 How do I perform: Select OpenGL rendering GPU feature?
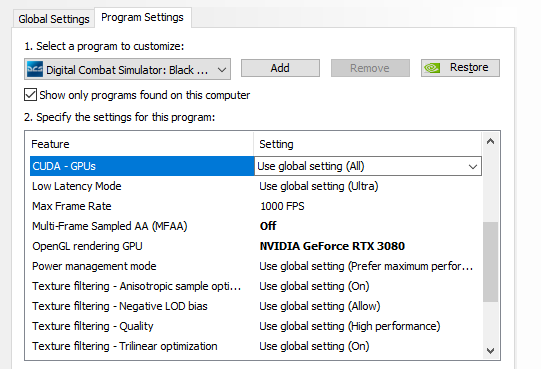(x=87, y=246)
